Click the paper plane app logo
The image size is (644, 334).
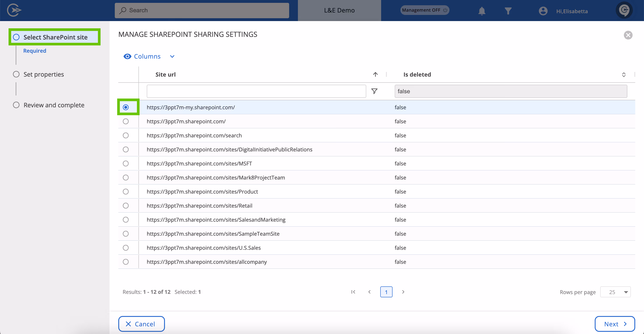(14, 10)
